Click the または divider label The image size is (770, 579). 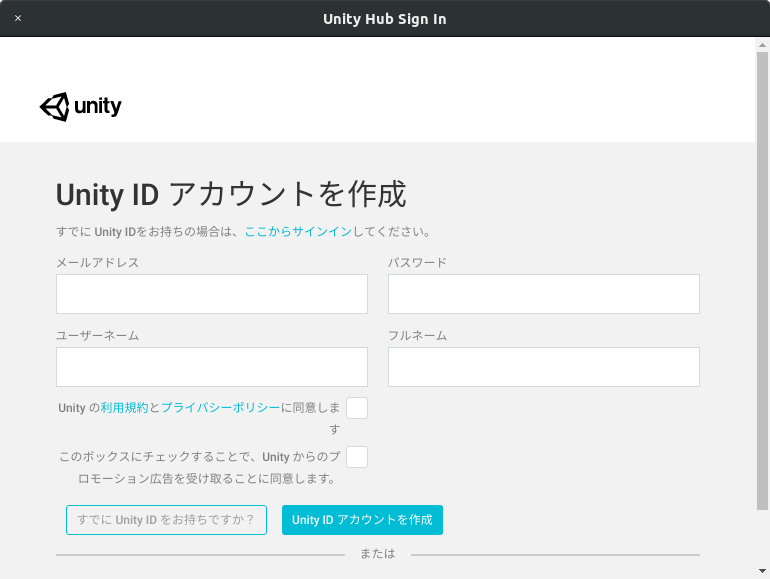coord(378,553)
